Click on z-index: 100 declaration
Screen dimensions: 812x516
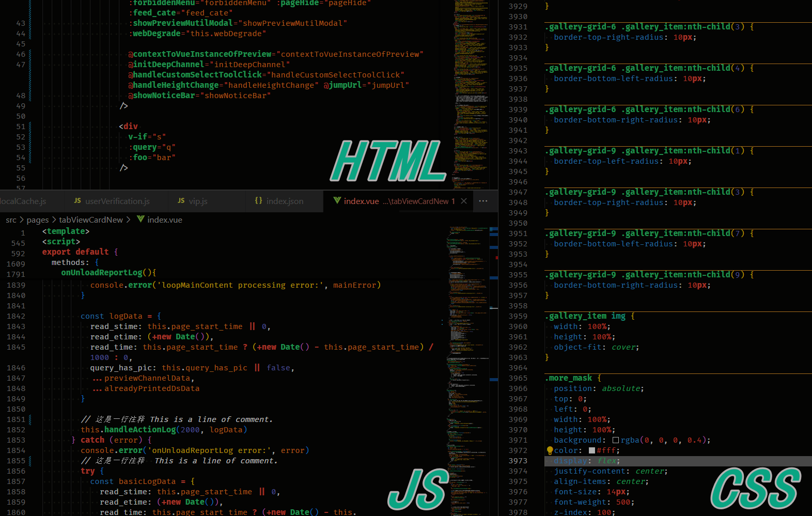[x=585, y=512]
